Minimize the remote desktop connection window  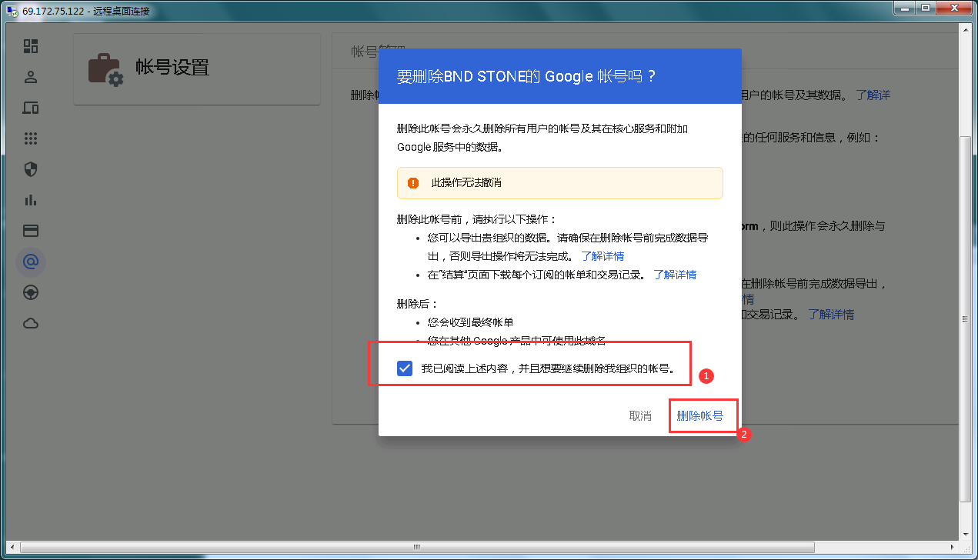(905, 8)
